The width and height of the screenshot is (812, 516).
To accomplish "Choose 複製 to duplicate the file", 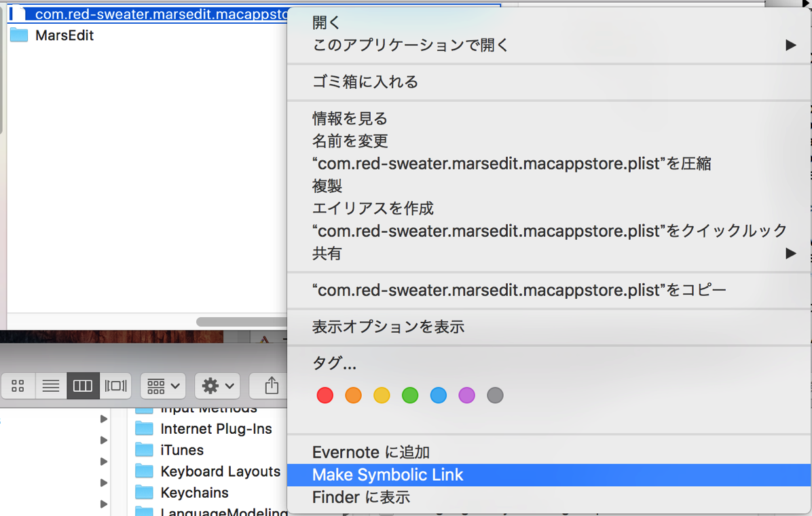I will (549, 186).
